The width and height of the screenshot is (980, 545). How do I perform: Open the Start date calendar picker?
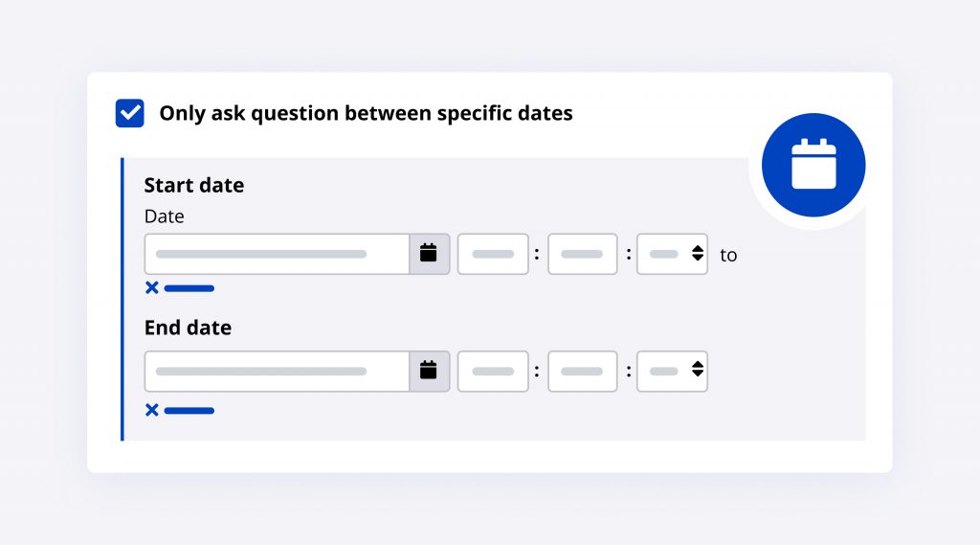point(429,254)
